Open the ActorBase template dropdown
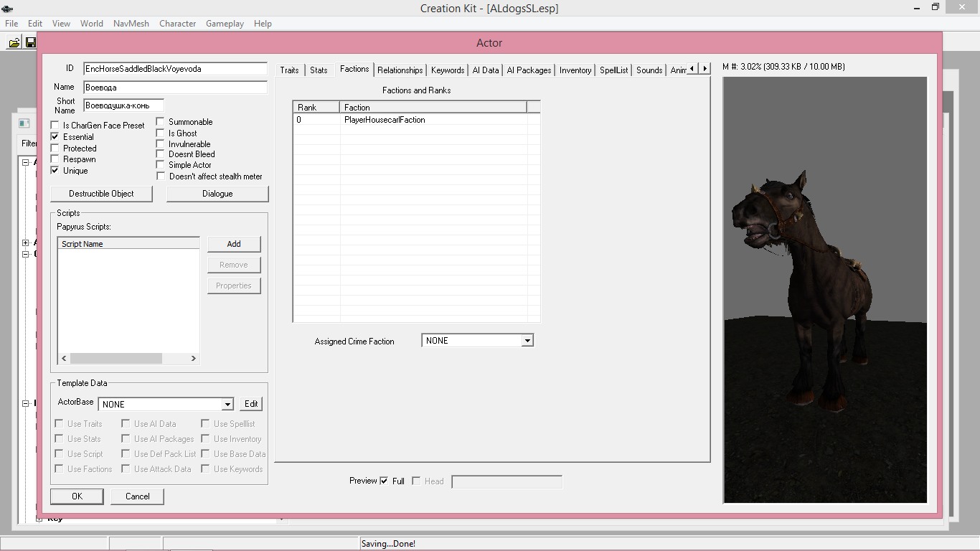The height and width of the screenshot is (551, 980). pyautogui.click(x=227, y=405)
